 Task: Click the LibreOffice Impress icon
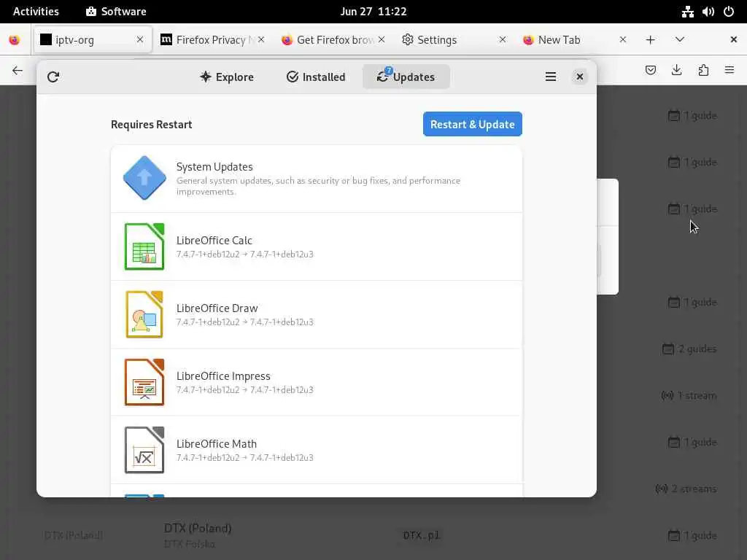(x=144, y=382)
